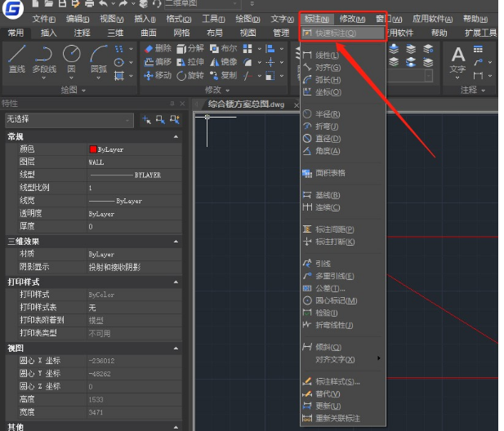Open the 文字 text tool
The image size is (504, 431).
pyautogui.click(x=457, y=62)
